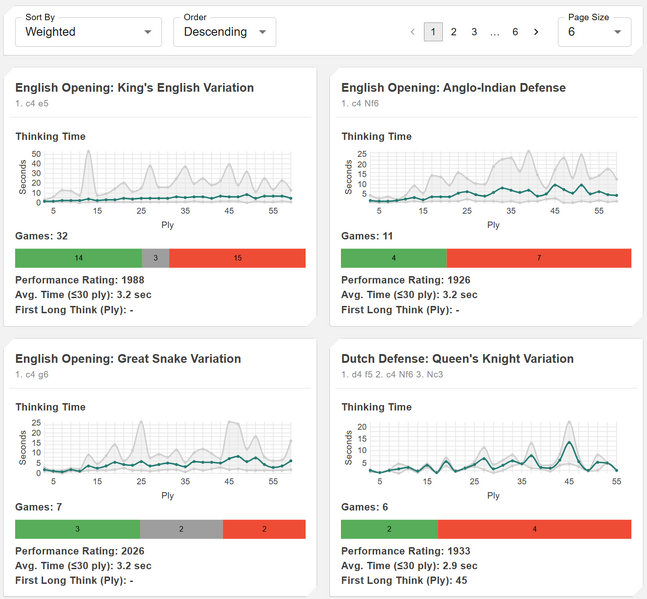Select page 1 in pagination
Viewport: 647px width, 599px height.
click(432, 32)
